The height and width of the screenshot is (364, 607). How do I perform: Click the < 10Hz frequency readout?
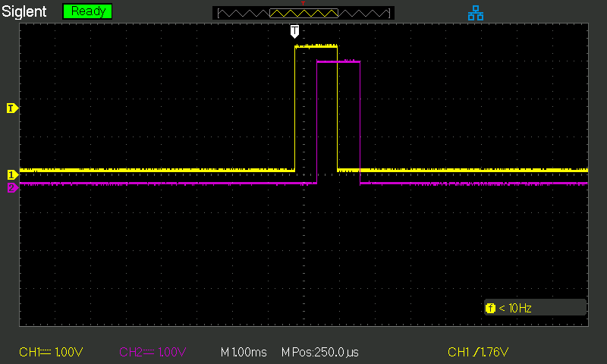(x=515, y=308)
